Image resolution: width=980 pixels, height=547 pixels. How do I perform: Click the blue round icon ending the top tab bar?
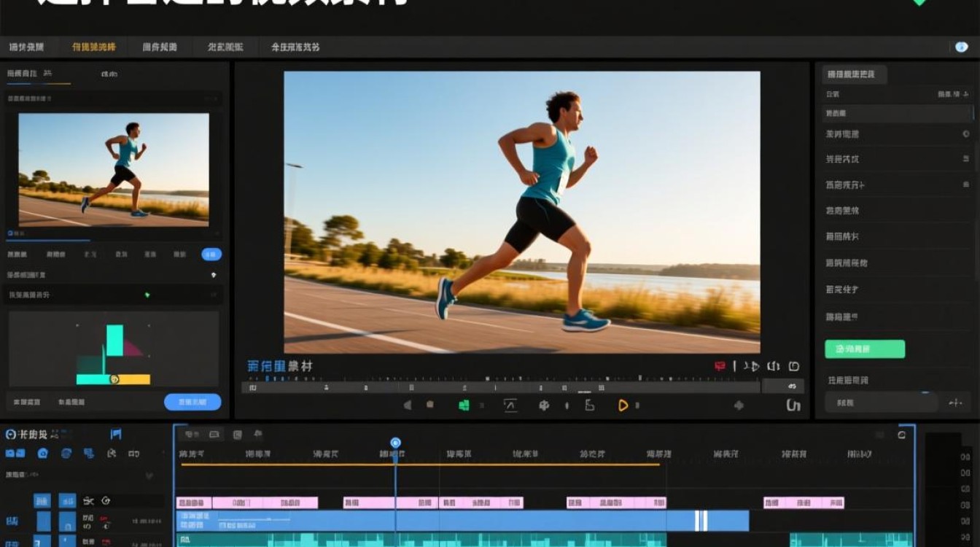pos(962,47)
